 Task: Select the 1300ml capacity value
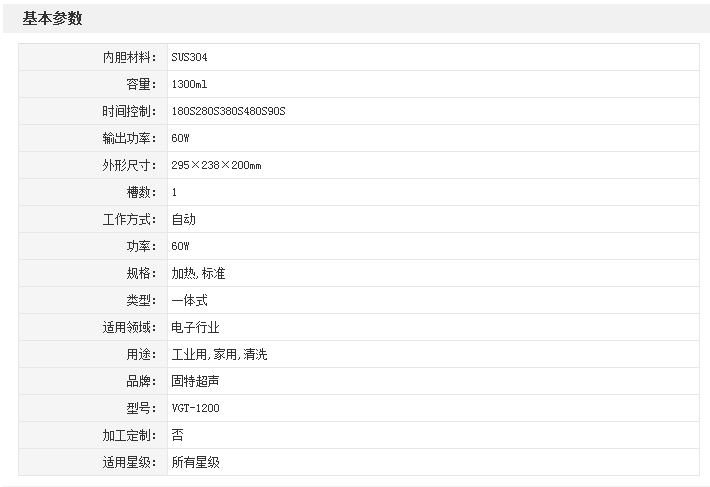(x=189, y=84)
